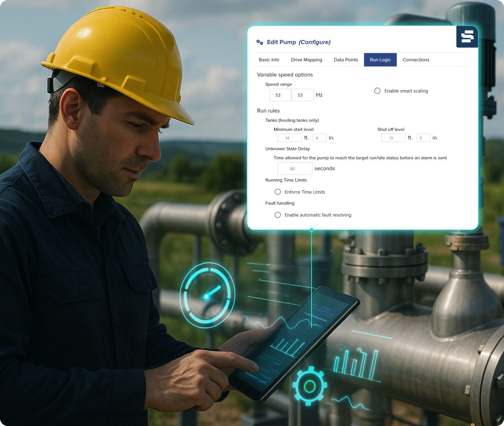The image size is (504, 426).
Task: Click the second Speed range Hz field
Action: (302, 95)
